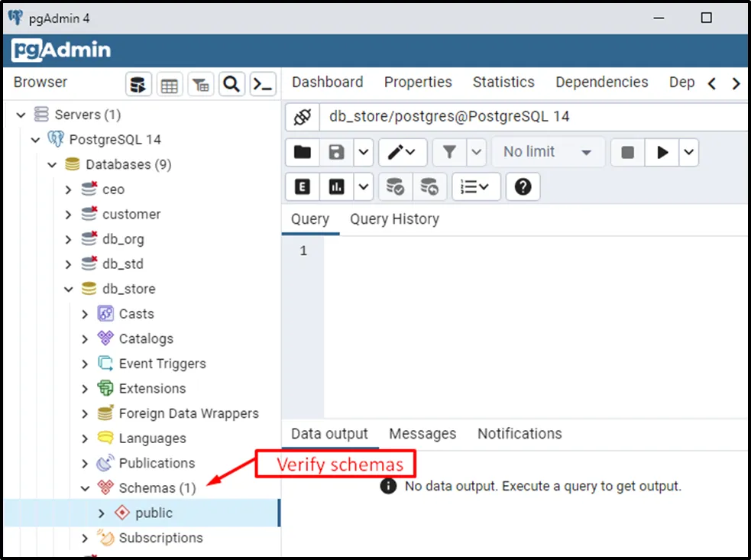Select the Statistics tab

pyautogui.click(x=503, y=83)
